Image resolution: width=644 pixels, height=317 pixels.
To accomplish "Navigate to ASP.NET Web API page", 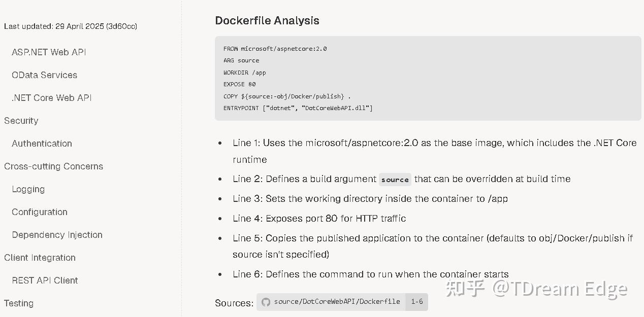I will pos(49,52).
